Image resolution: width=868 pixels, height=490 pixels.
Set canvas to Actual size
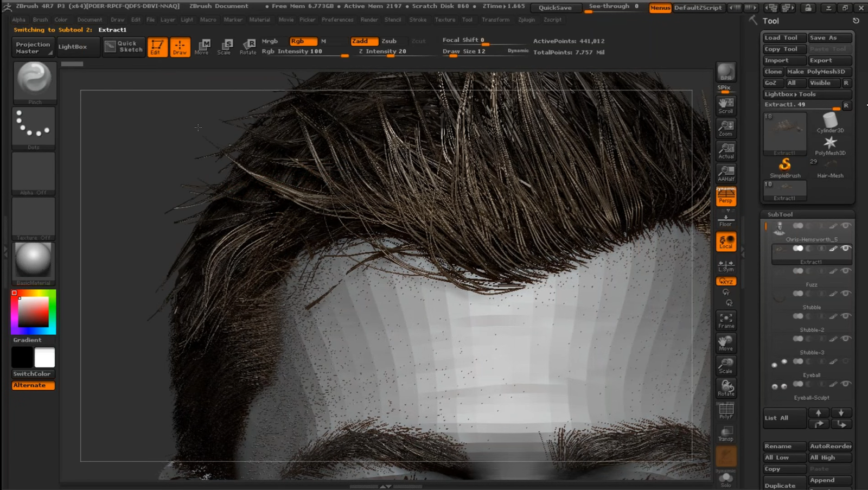tap(726, 151)
